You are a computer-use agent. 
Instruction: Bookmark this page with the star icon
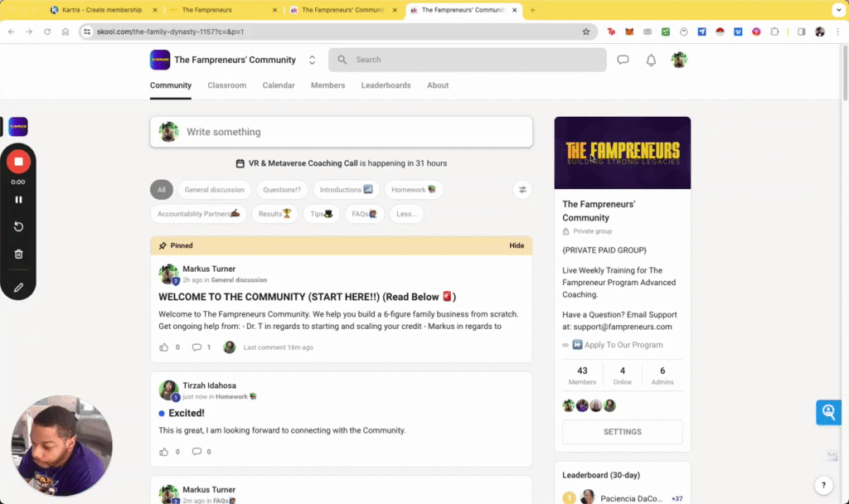[586, 32]
